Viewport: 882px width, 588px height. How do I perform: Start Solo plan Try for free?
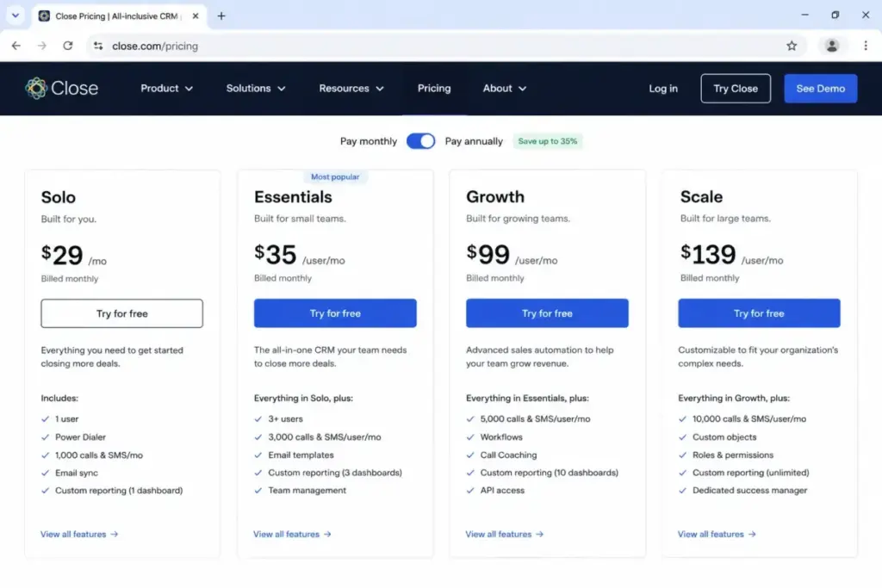click(x=122, y=313)
